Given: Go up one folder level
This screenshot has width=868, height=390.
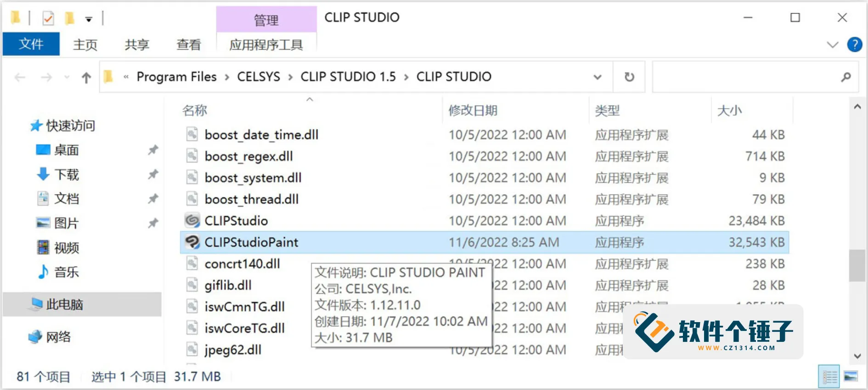Looking at the screenshot, I should 86,78.
